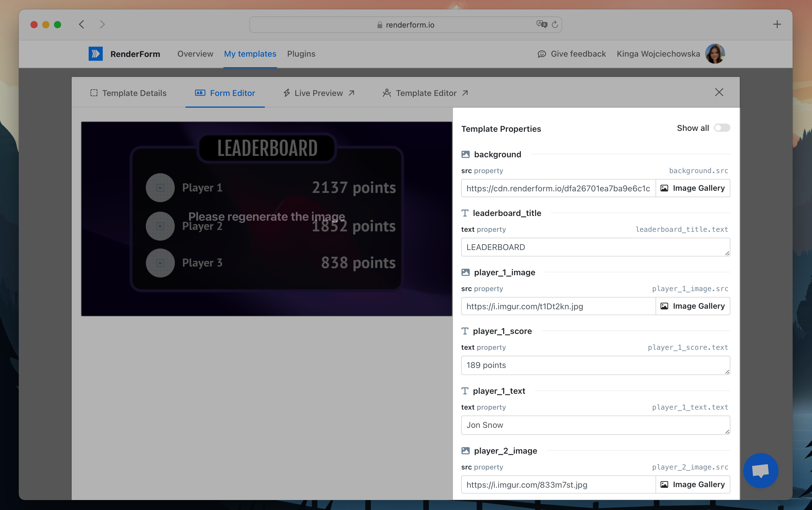Click the RenderForm logo icon

pyautogui.click(x=96, y=53)
